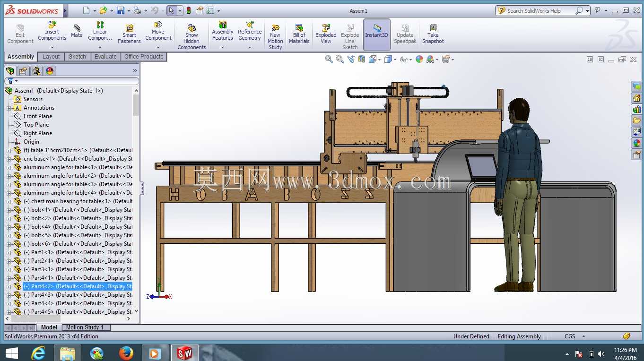This screenshot has width=644, height=361.
Task: Open Firefox from the taskbar
Action: click(x=126, y=352)
